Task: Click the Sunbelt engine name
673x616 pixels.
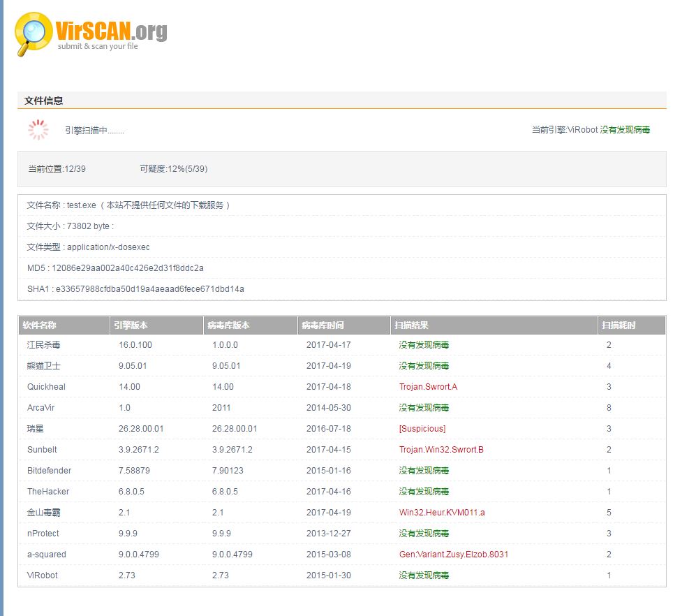Action: point(42,450)
